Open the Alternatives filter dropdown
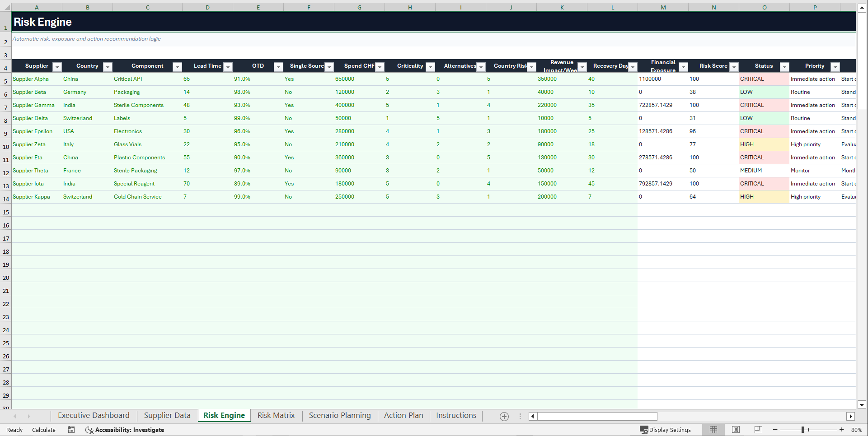 (481, 67)
